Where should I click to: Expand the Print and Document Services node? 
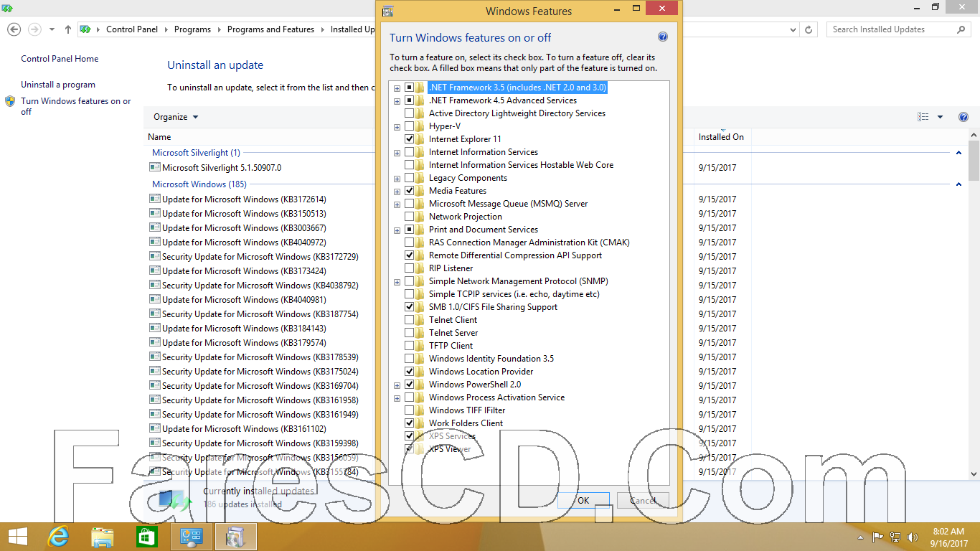point(397,230)
